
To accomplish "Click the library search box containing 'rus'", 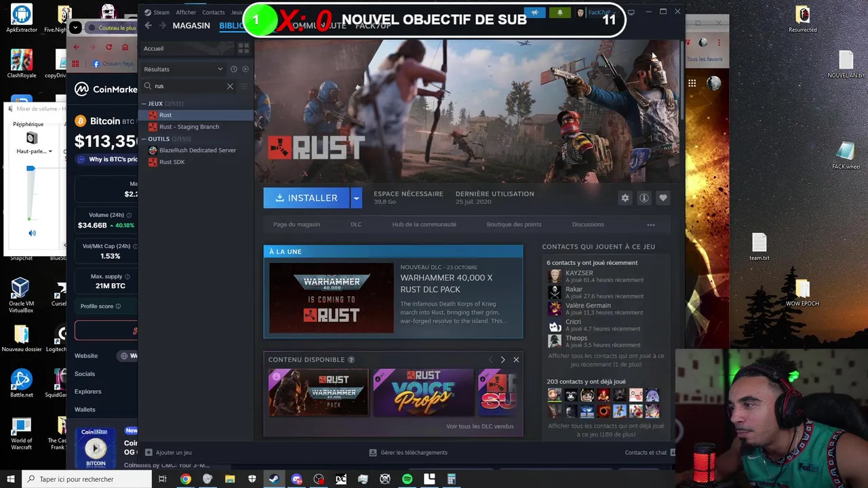I will 189,86.
